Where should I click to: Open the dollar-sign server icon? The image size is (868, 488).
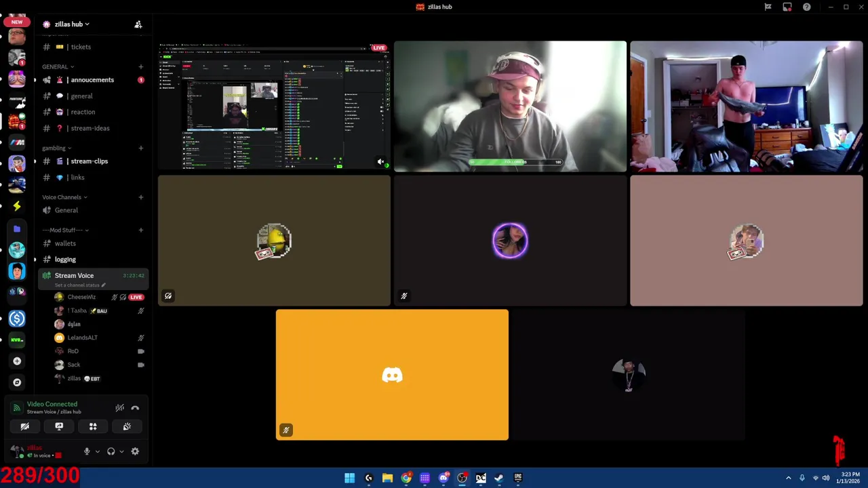(x=17, y=319)
